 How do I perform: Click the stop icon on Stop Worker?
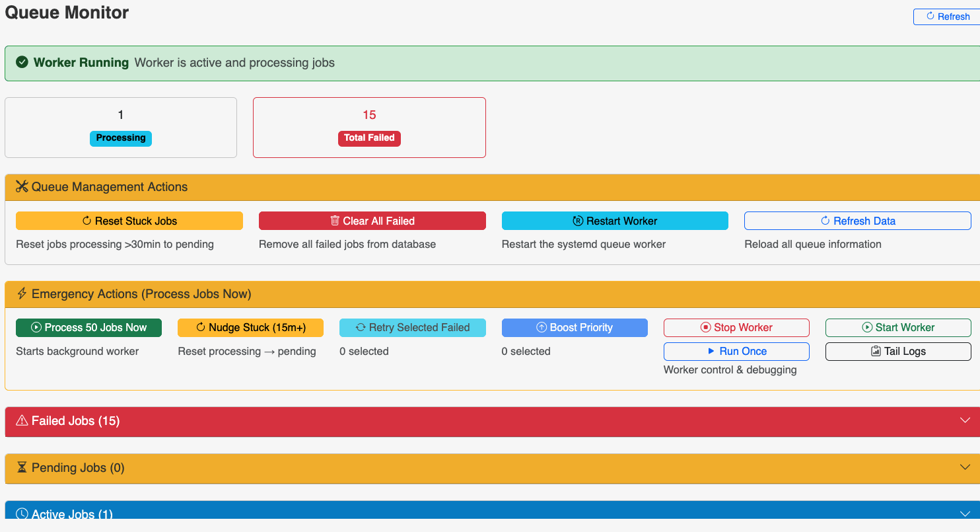pos(705,328)
